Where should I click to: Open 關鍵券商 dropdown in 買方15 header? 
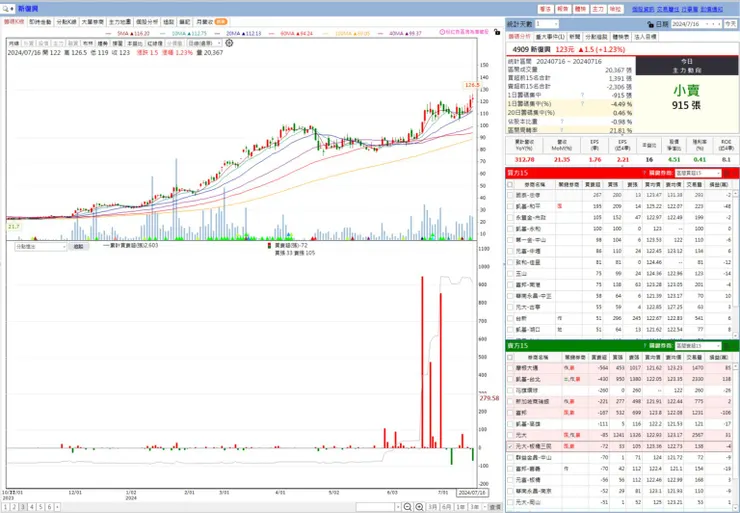698,173
